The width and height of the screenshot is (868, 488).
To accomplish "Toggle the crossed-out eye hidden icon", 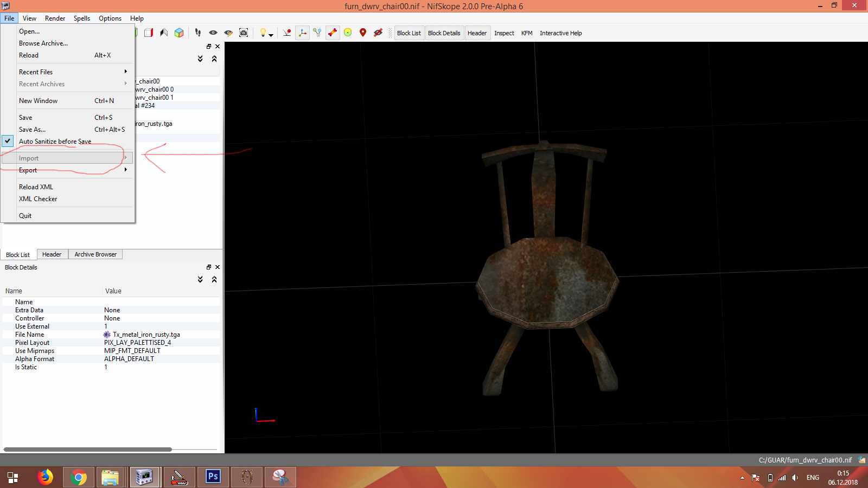I will (x=378, y=33).
